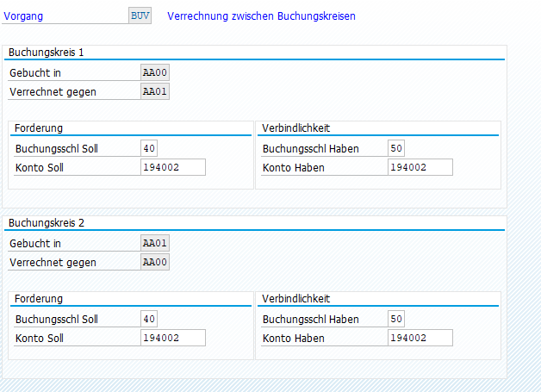The width and height of the screenshot is (541, 392).
Task: Click the Forderung heading in Buchungskreis 2
Action: point(39,299)
